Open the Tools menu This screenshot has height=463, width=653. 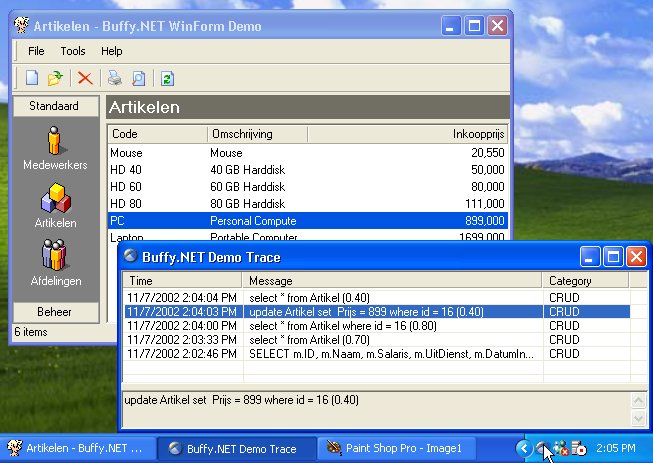[x=73, y=51]
